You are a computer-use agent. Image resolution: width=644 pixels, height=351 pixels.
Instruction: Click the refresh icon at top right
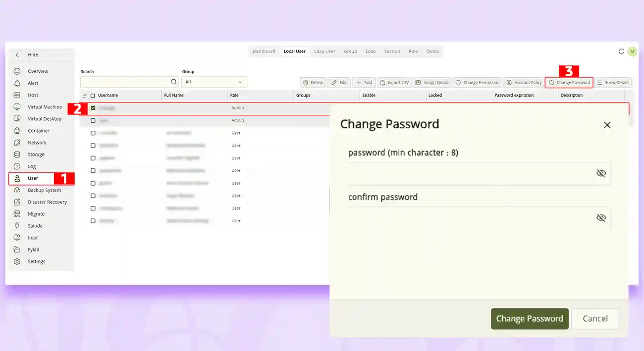point(621,51)
